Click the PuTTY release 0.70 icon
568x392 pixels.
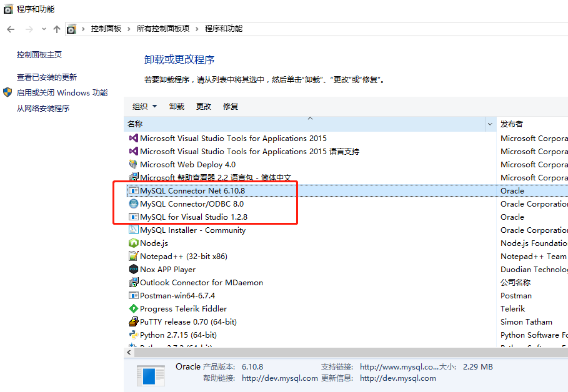pos(134,321)
